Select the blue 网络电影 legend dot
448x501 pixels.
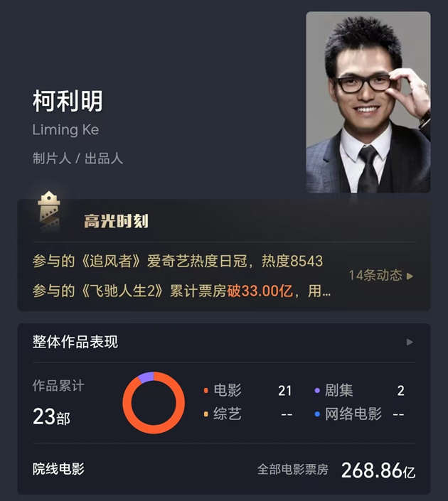coord(317,414)
